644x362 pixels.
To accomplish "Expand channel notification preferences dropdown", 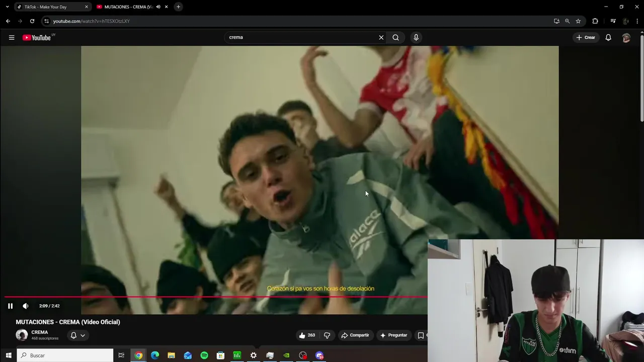I will click(x=77, y=335).
